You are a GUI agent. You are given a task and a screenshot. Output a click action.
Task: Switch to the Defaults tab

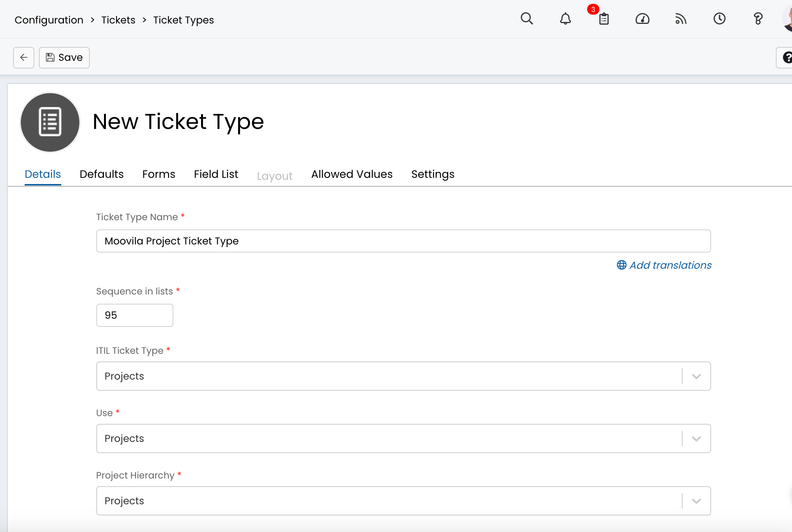pos(102,174)
